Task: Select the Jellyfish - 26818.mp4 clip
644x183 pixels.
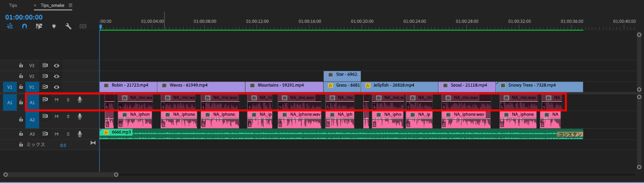Action: 399,87
